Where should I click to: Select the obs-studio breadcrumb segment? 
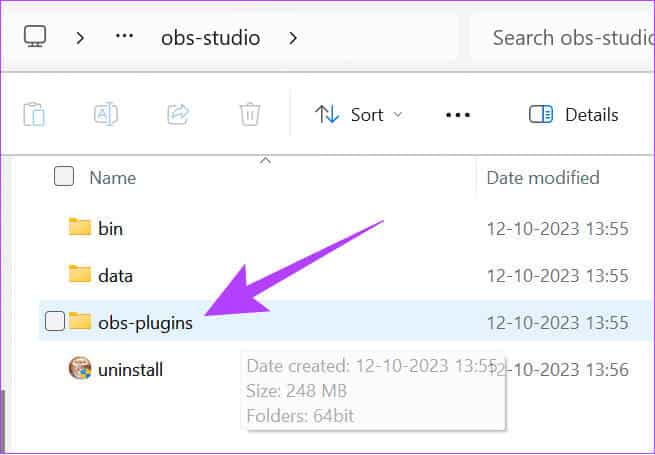(211, 38)
